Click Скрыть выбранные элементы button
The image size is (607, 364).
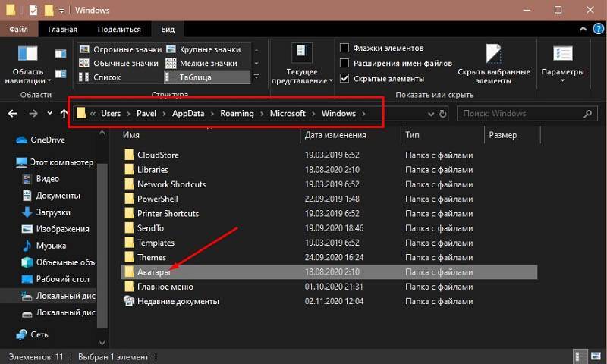[494, 64]
